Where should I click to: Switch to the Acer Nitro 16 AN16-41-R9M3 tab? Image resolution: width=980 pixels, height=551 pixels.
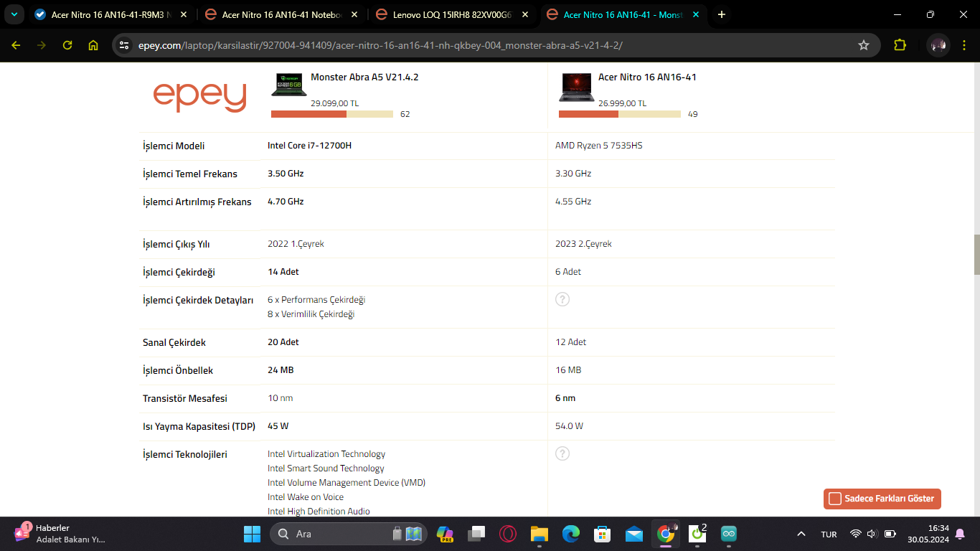pos(111,14)
